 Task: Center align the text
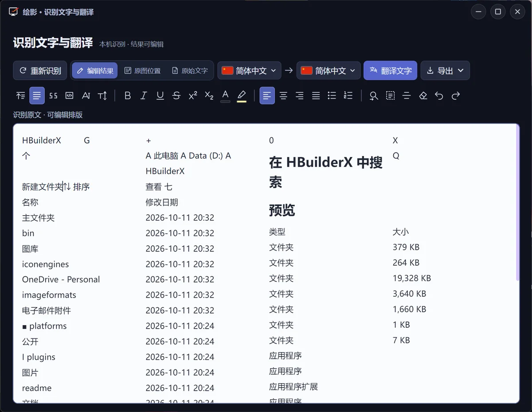pos(283,95)
